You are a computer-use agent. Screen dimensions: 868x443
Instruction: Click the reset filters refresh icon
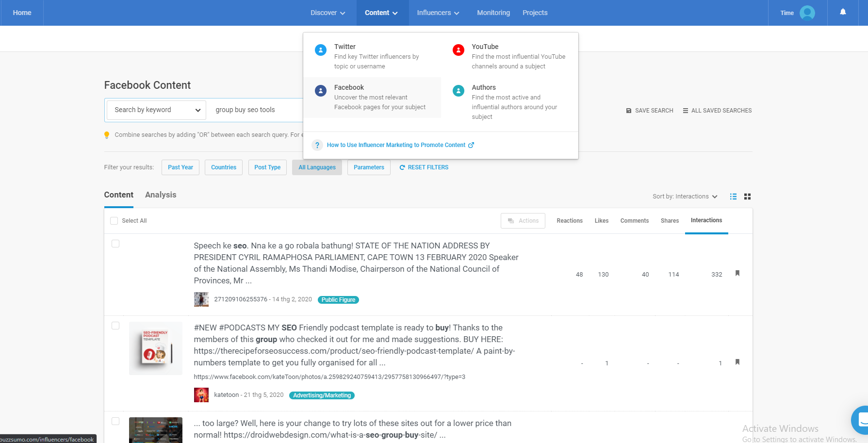tap(402, 167)
